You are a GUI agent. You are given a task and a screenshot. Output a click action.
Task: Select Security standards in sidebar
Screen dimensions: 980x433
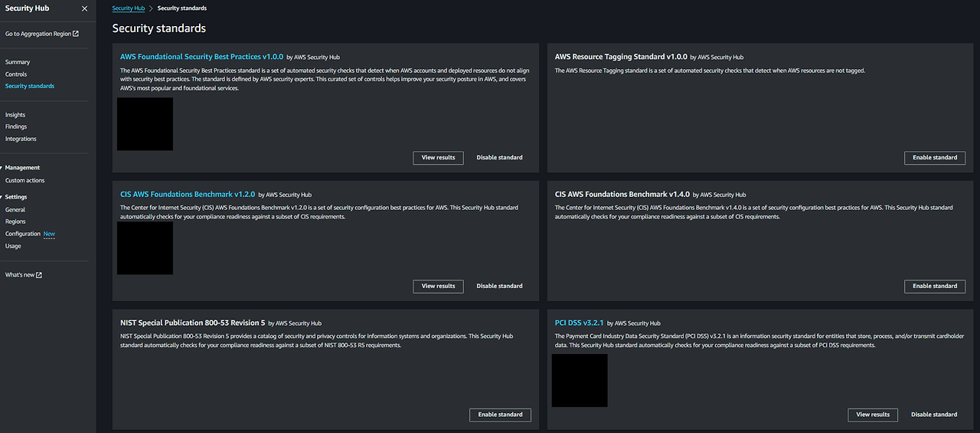[30, 86]
